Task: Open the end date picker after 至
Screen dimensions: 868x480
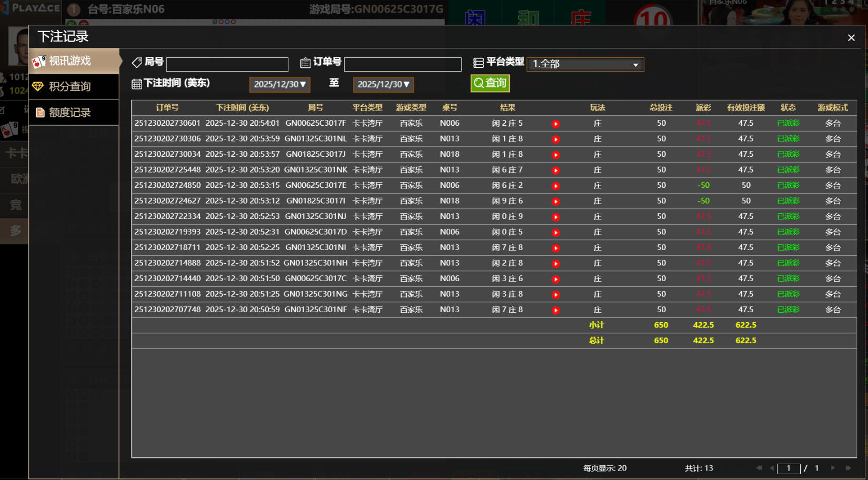Action: pyautogui.click(x=383, y=84)
